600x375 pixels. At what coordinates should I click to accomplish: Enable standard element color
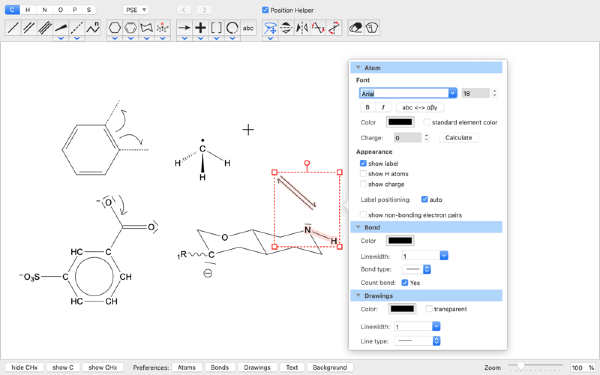(427, 122)
